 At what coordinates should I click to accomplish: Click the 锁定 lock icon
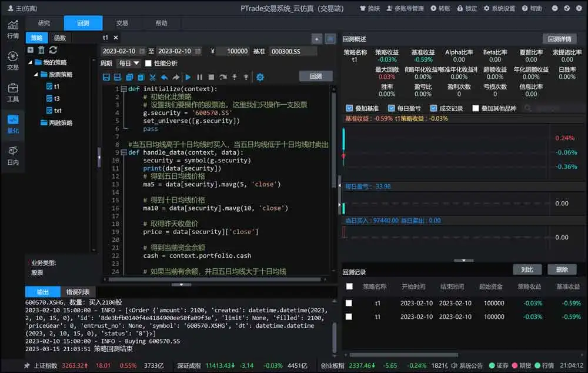(x=467, y=8)
